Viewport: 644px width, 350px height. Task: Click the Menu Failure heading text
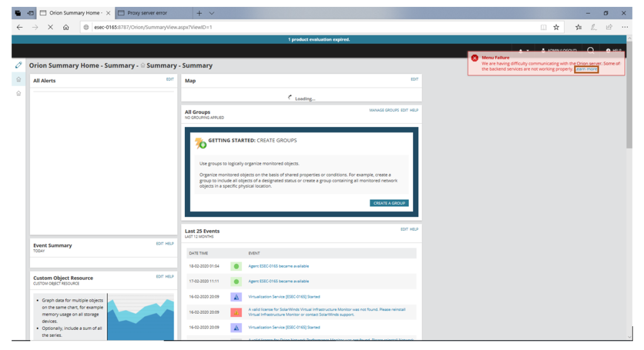(496, 58)
